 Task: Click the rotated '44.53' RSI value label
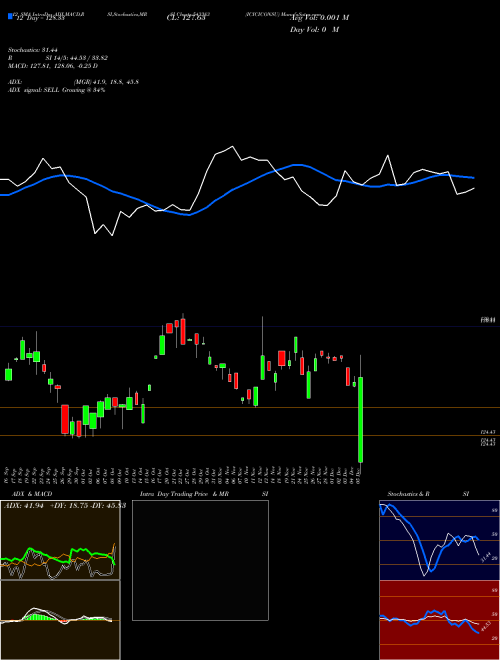tap(486, 627)
